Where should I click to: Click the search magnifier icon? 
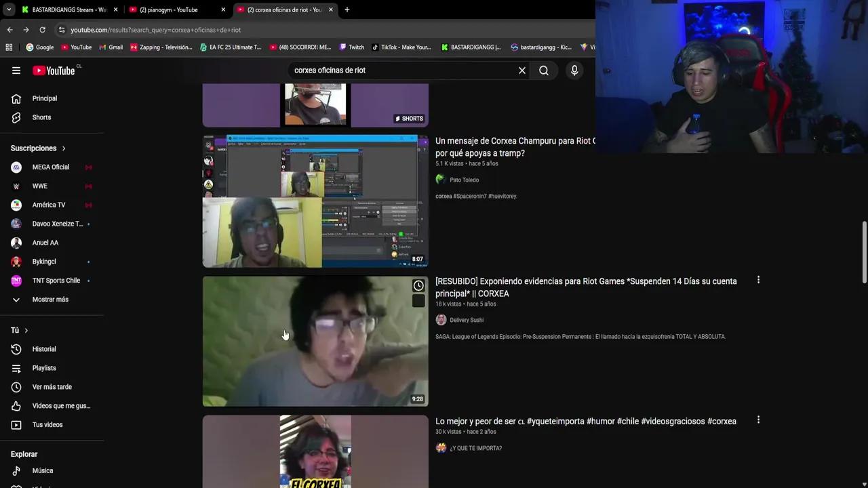543,70
